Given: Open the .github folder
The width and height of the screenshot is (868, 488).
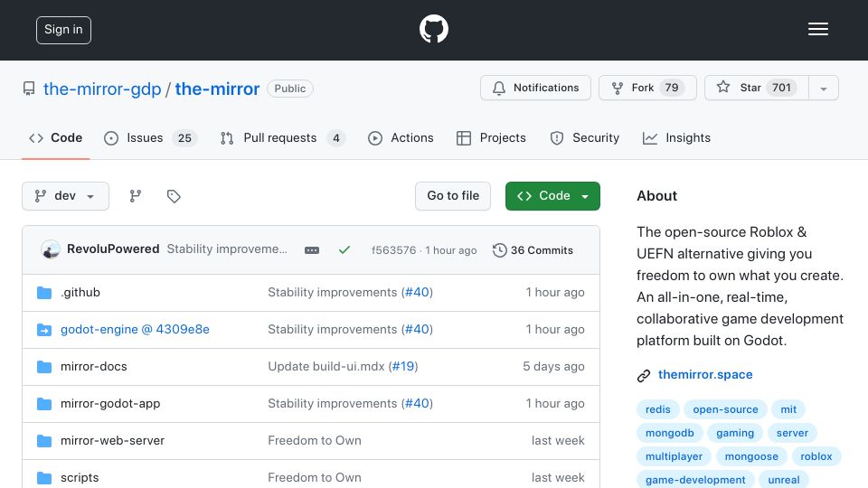Looking at the screenshot, I should coord(80,292).
